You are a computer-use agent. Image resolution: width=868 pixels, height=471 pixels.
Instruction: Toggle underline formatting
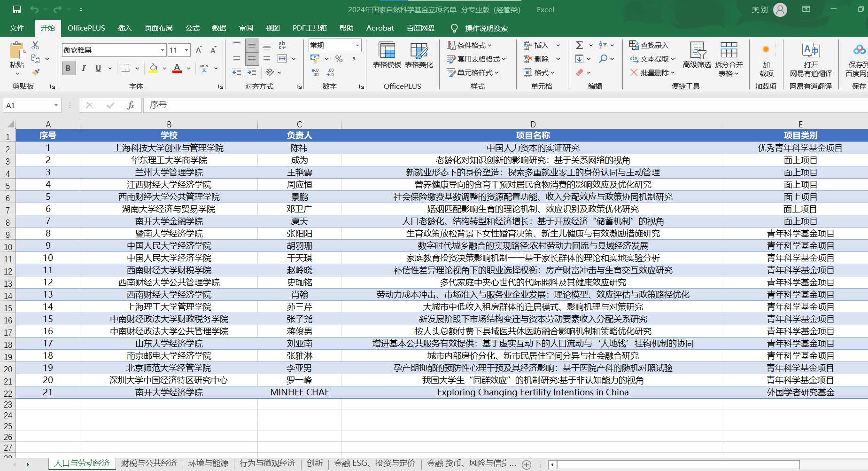tap(98, 68)
